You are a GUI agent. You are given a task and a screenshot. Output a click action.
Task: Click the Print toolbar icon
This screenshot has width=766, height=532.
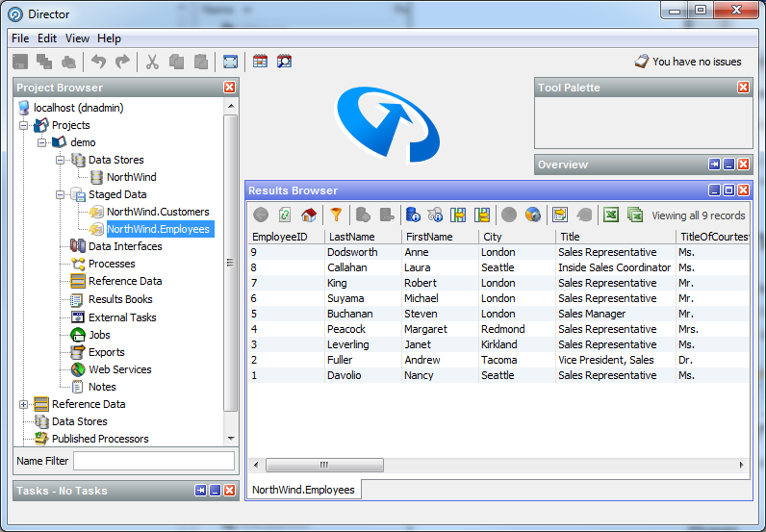pyautogui.click(x=69, y=62)
